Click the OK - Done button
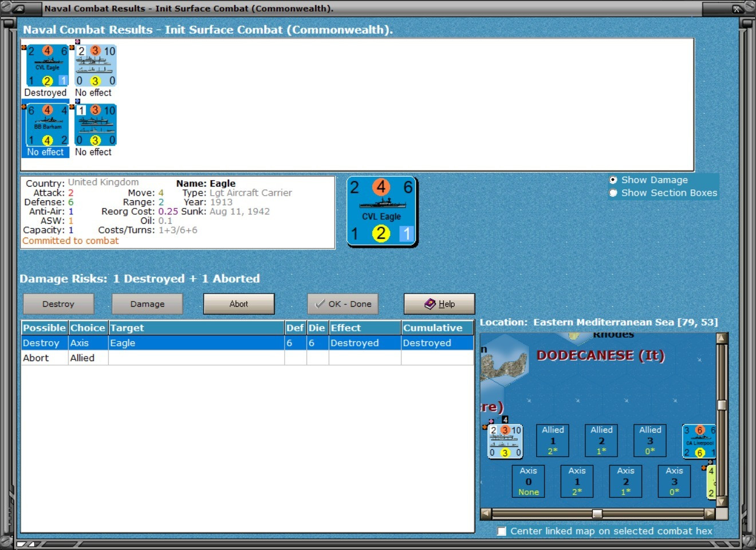Screen dimensions: 756x550 (342, 304)
